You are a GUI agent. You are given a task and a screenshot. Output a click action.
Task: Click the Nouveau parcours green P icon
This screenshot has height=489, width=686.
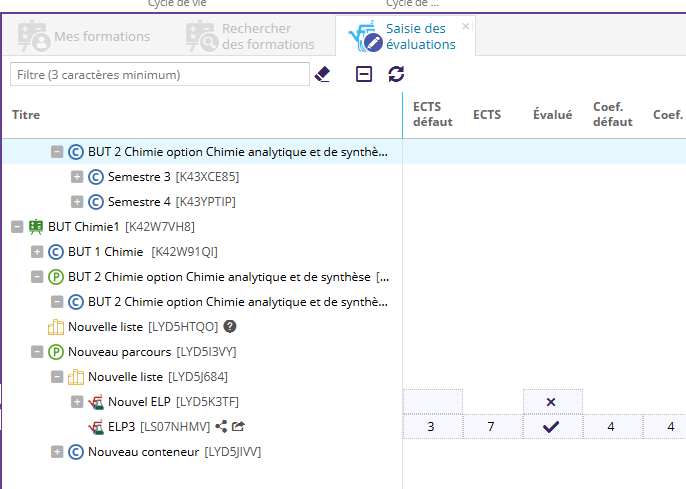(x=56, y=352)
